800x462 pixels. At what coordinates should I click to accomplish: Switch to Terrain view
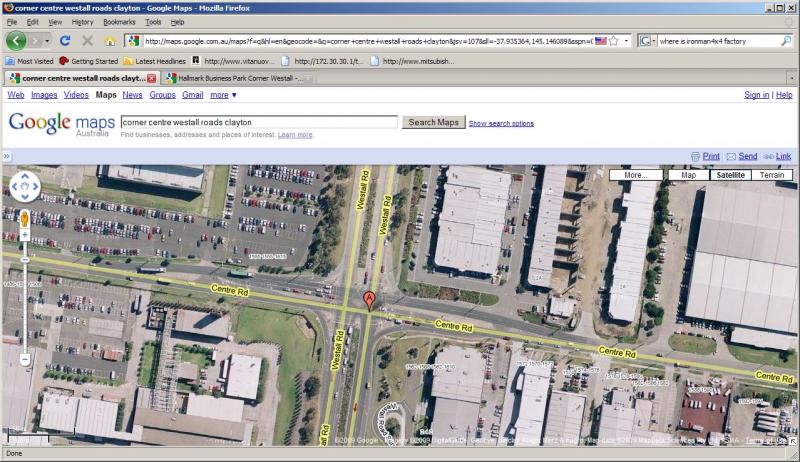tap(771, 175)
